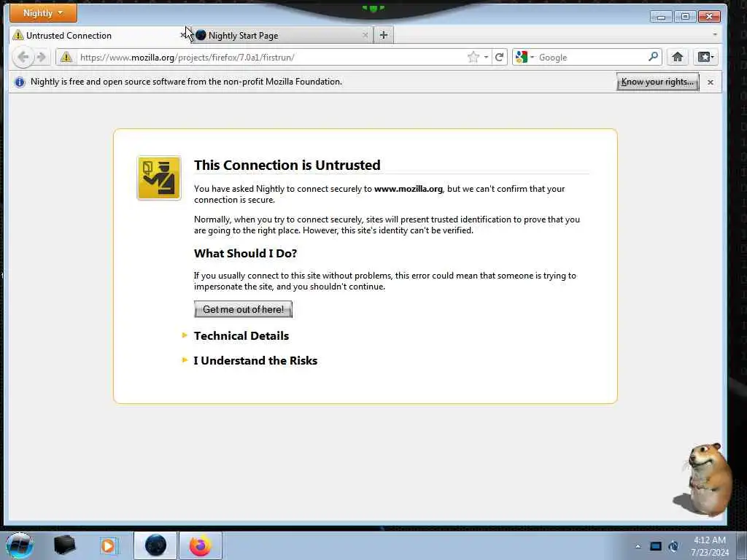Click the Google search input field
Image resolution: width=747 pixels, height=560 pixels.
pos(592,57)
